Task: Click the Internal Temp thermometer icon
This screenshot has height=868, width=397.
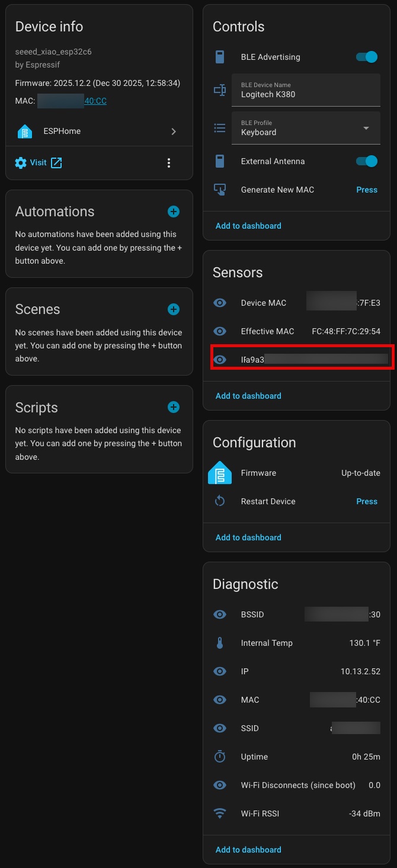Action: click(220, 643)
